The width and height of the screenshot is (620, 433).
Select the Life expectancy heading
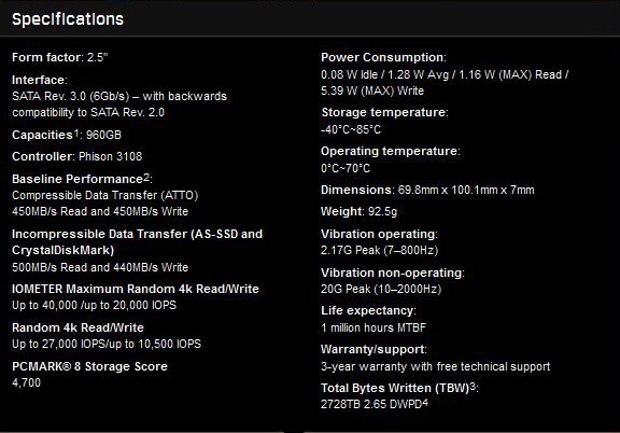click(x=367, y=310)
